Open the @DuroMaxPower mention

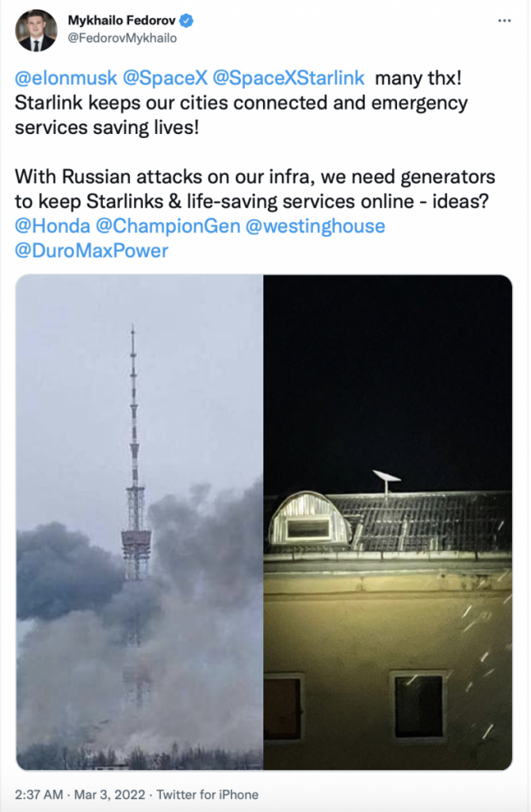[92, 251]
